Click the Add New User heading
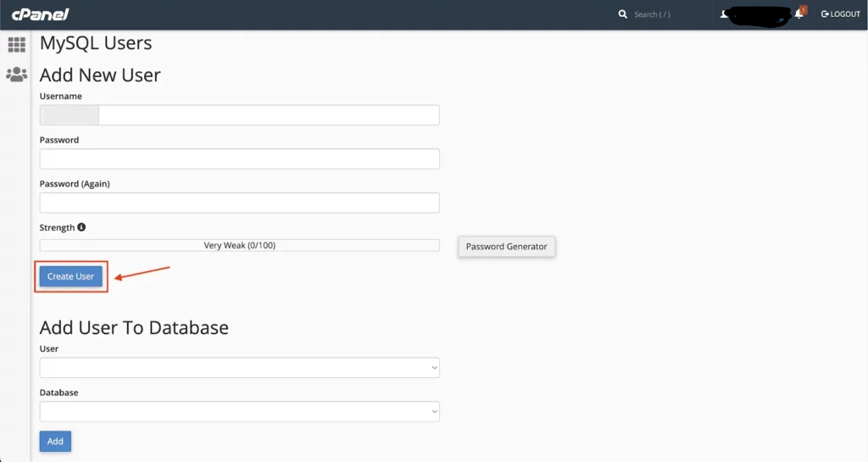 tap(100, 75)
